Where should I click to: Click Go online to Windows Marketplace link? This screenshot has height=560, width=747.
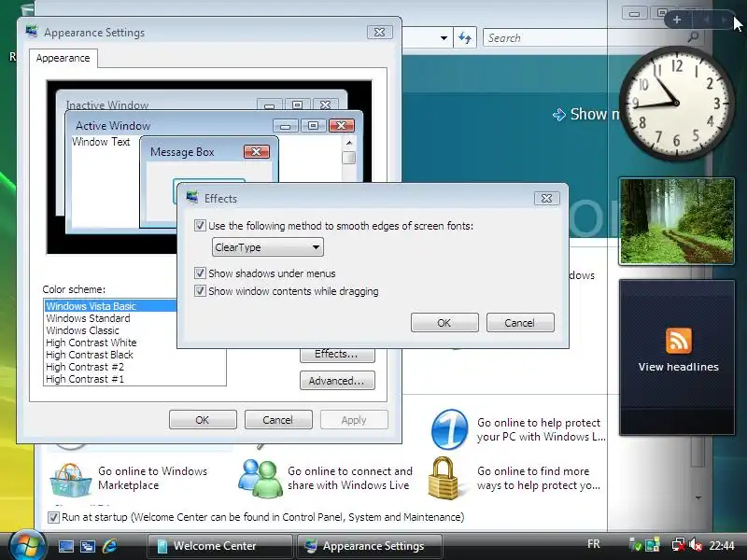(x=152, y=478)
